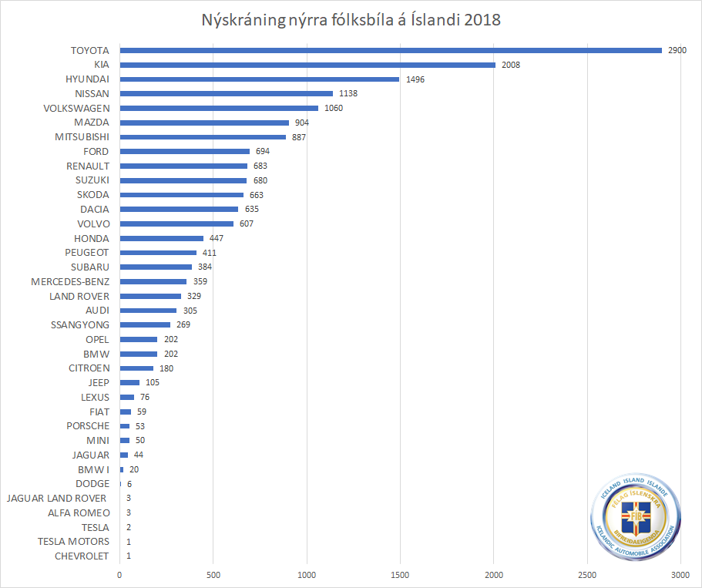Viewport: 702px width, 588px height.
Task: Click the MAZDA axis label
Action: click(x=92, y=123)
